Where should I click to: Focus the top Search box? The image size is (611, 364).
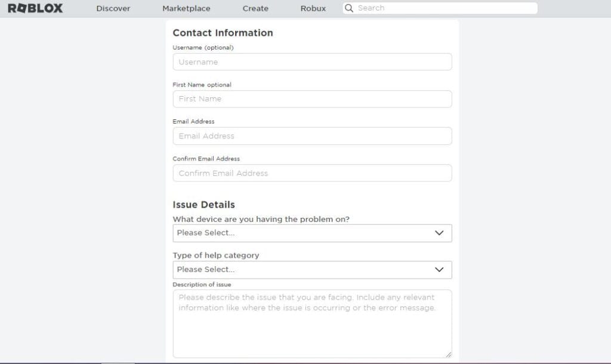click(x=440, y=8)
